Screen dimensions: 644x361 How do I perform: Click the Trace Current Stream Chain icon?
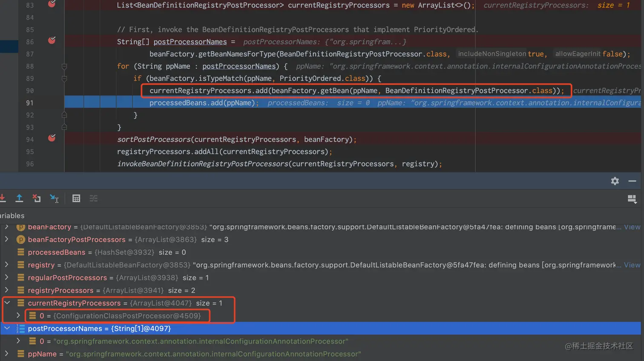coord(93,198)
